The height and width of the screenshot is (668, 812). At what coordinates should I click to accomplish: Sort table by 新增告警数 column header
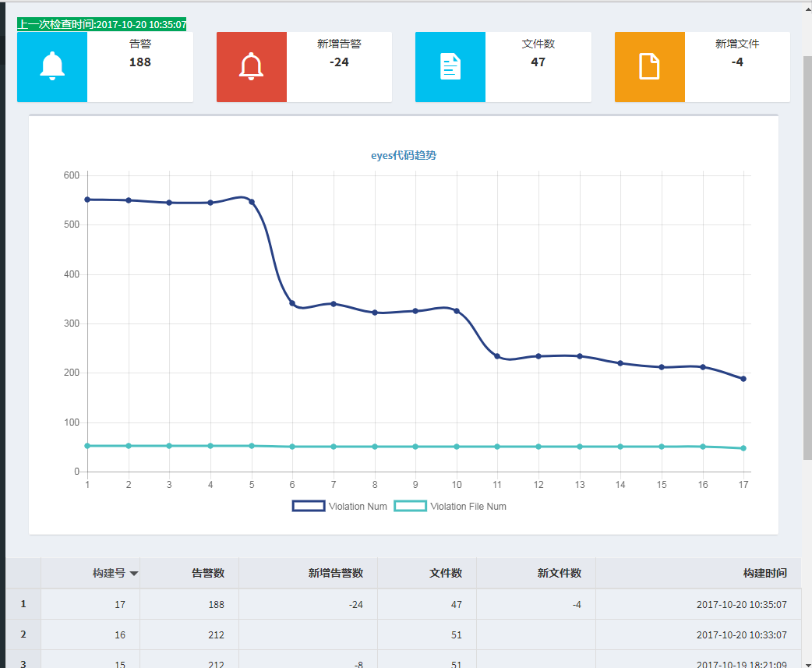[335, 573]
